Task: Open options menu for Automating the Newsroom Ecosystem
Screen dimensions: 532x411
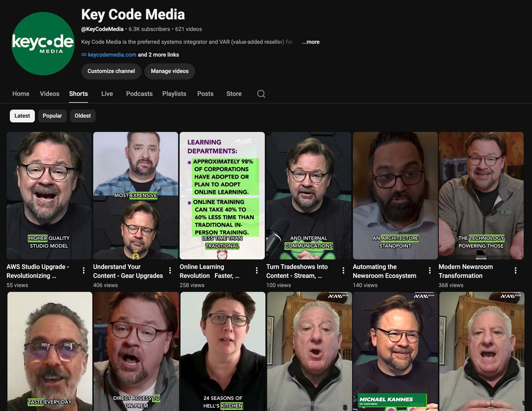Action: coord(430,270)
